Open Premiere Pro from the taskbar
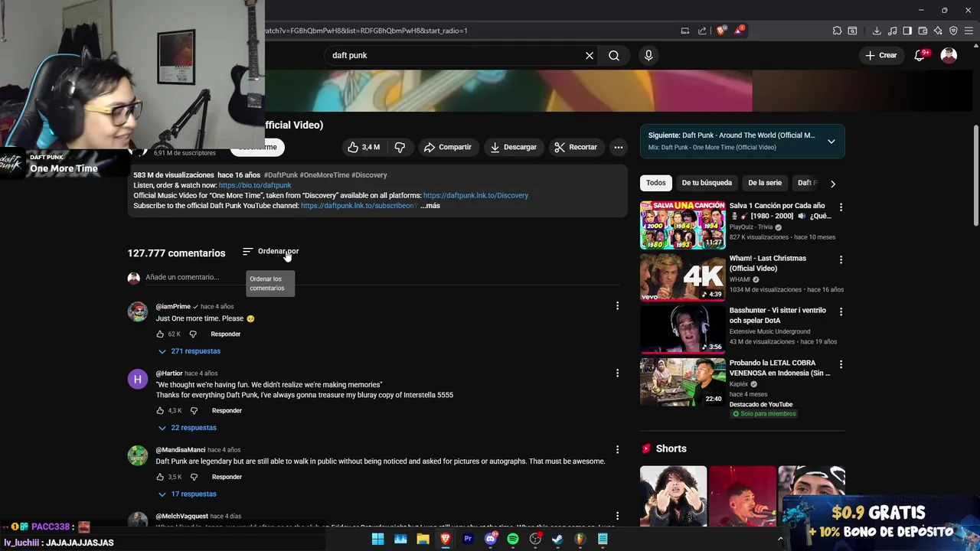 (x=468, y=539)
